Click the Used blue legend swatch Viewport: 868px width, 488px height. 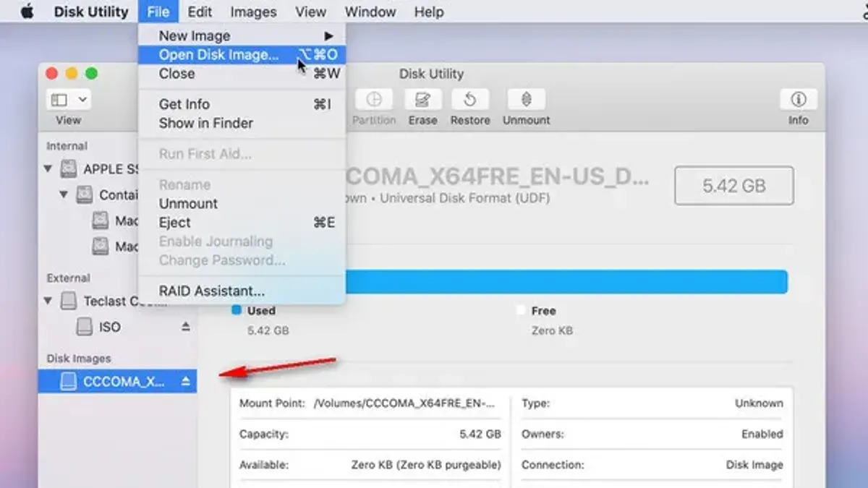tap(236, 310)
